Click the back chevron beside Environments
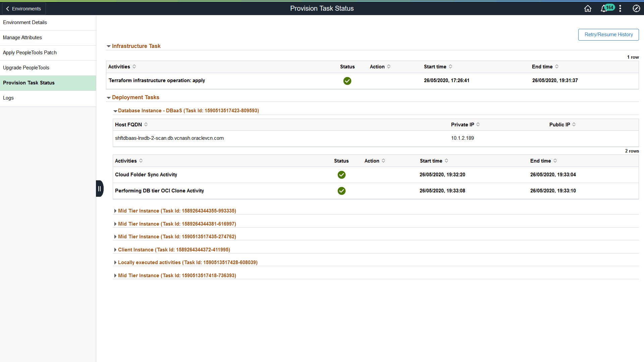This screenshot has height=362, width=644. pos(7,8)
